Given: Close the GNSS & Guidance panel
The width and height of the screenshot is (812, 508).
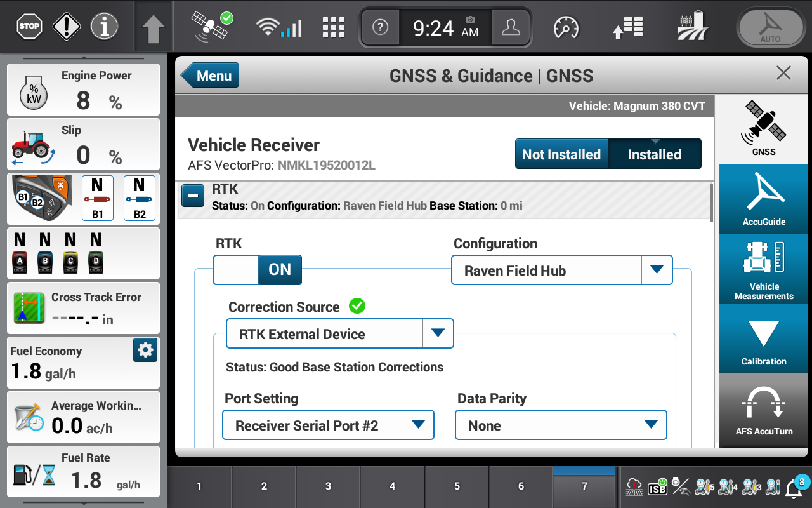Looking at the screenshot, I should coord(783,73).
